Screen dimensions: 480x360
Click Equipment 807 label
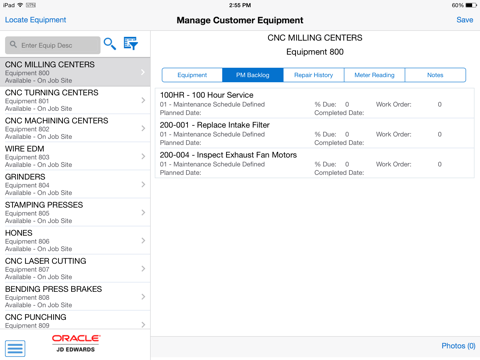pos(27,269)
